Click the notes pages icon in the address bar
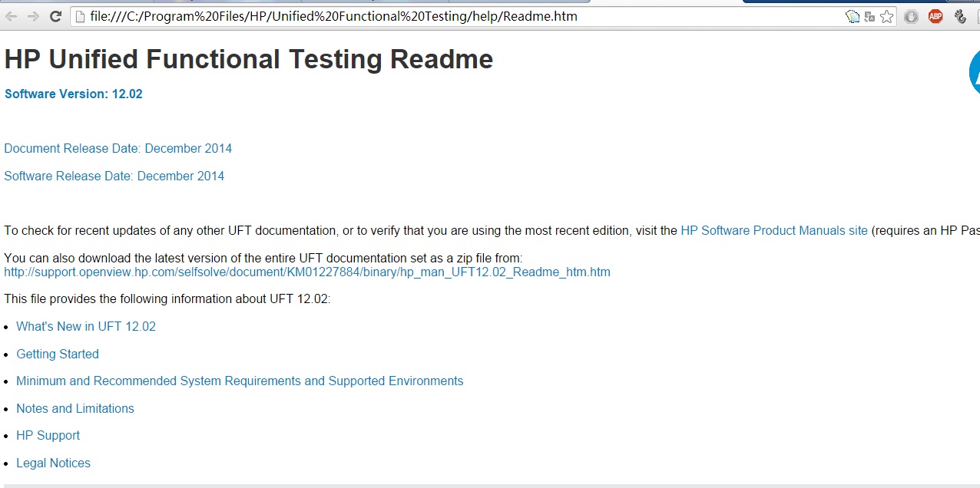 pyautogui.click(x=853, y=16)
